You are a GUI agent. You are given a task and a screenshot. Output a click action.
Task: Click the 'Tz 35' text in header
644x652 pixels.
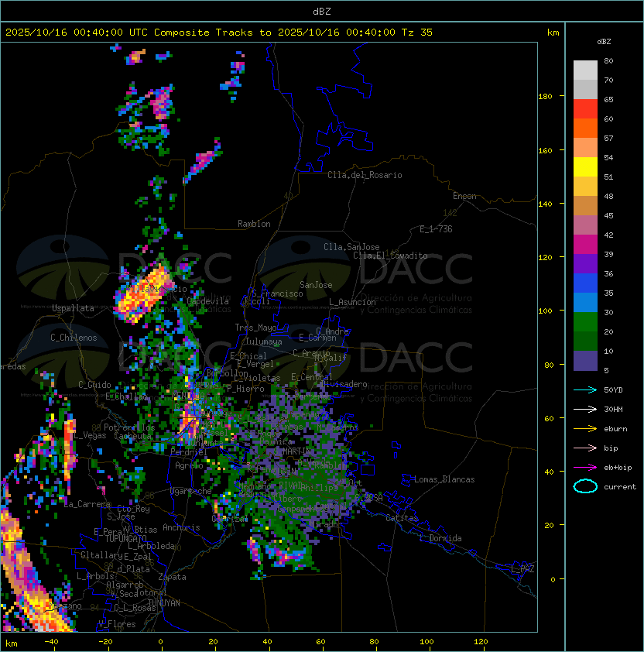coord(417,33)
